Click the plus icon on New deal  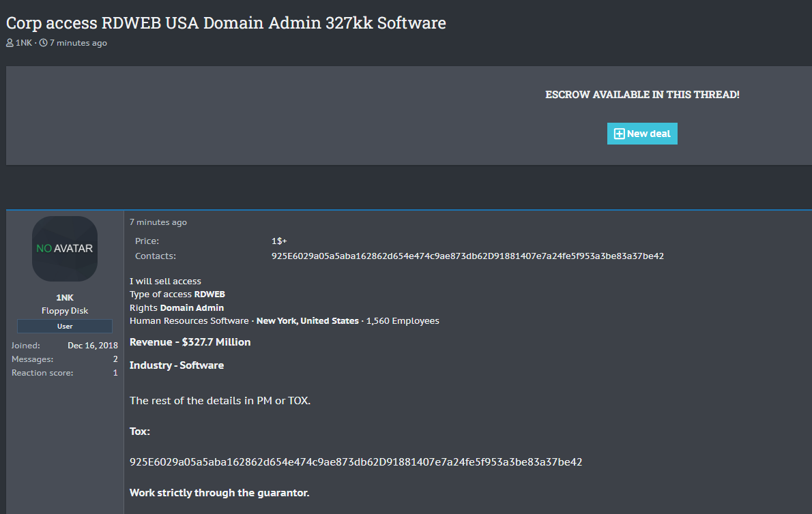tap(619, 134)
